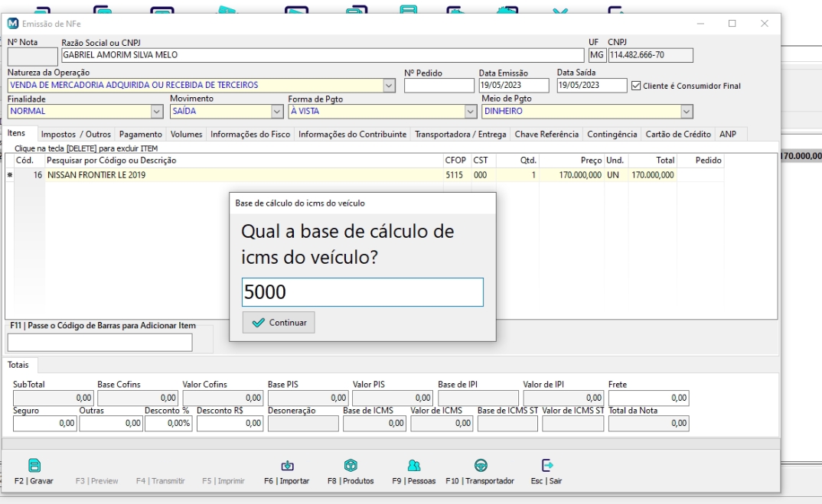Open the Forma de Pgto dropdown

coord(471,112)
